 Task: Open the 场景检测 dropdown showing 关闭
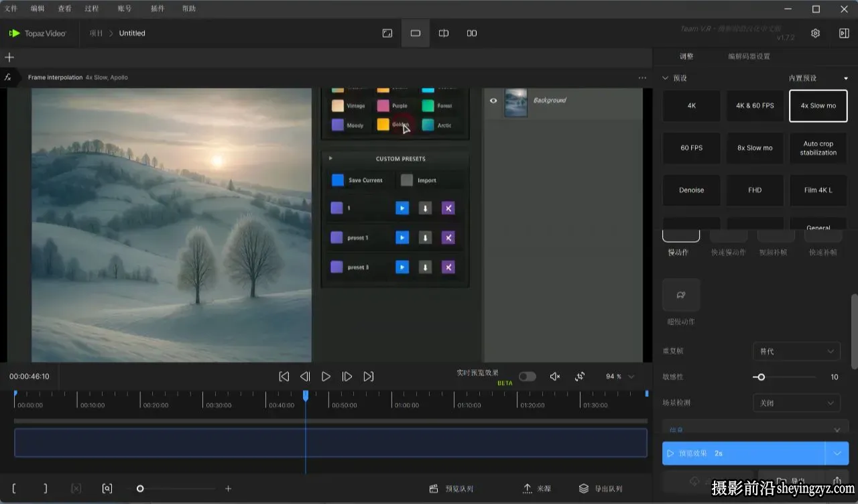click(796, 403)
